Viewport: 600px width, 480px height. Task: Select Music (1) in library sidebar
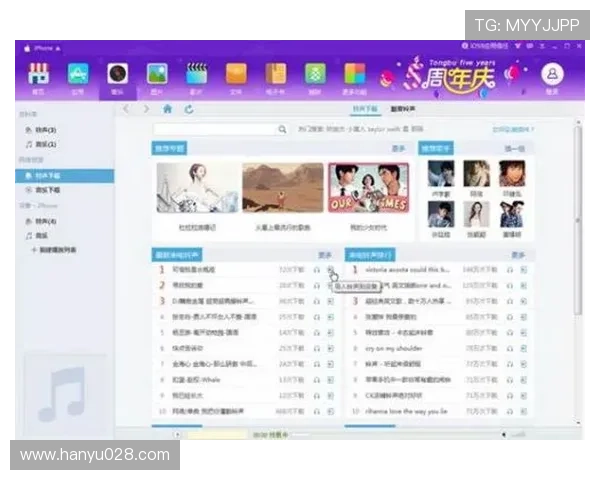pos(41,144)
